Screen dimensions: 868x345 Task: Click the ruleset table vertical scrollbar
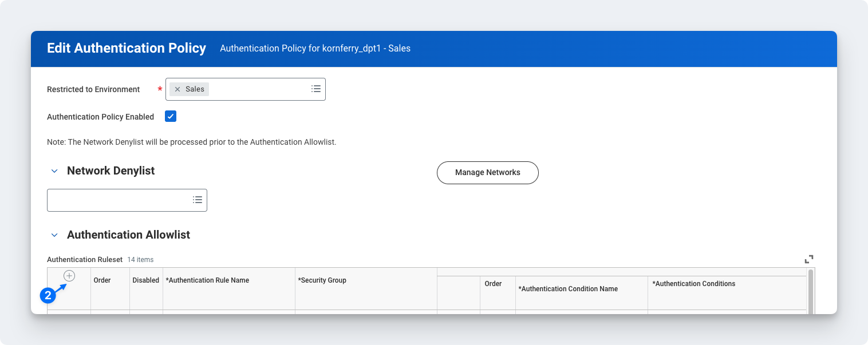coord(810,291)
